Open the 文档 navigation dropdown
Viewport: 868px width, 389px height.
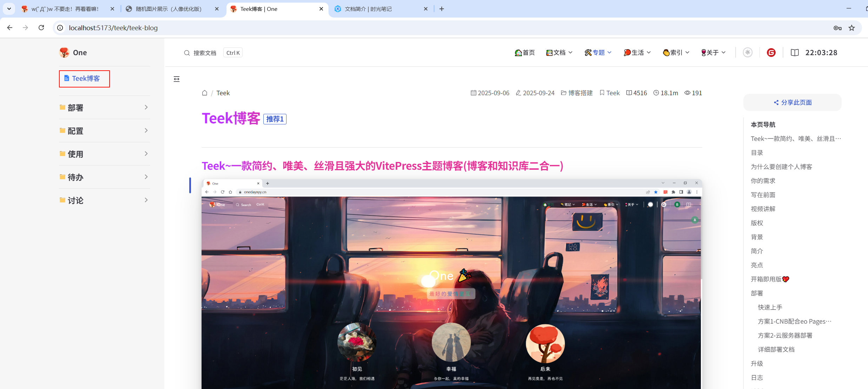[559, 53]
